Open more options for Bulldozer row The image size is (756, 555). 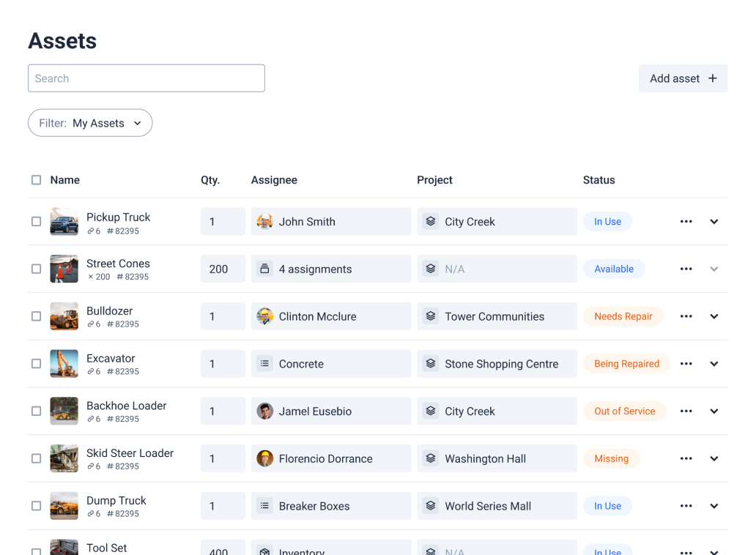tap(686, 316)
